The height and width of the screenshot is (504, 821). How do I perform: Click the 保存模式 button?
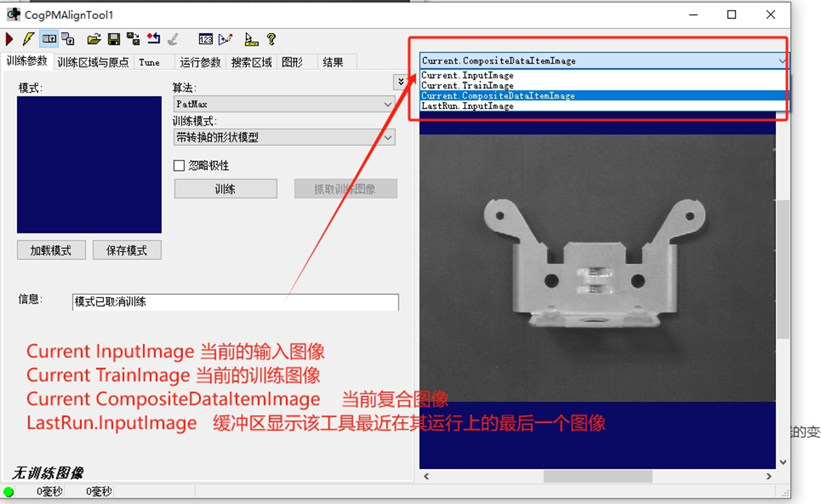(x=127, y=250)
